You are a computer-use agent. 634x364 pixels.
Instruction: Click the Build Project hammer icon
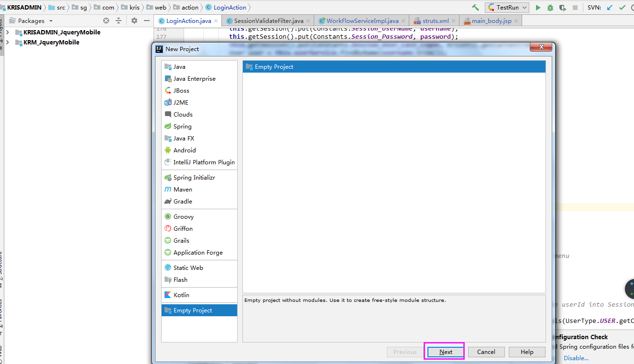click(475, 8)
